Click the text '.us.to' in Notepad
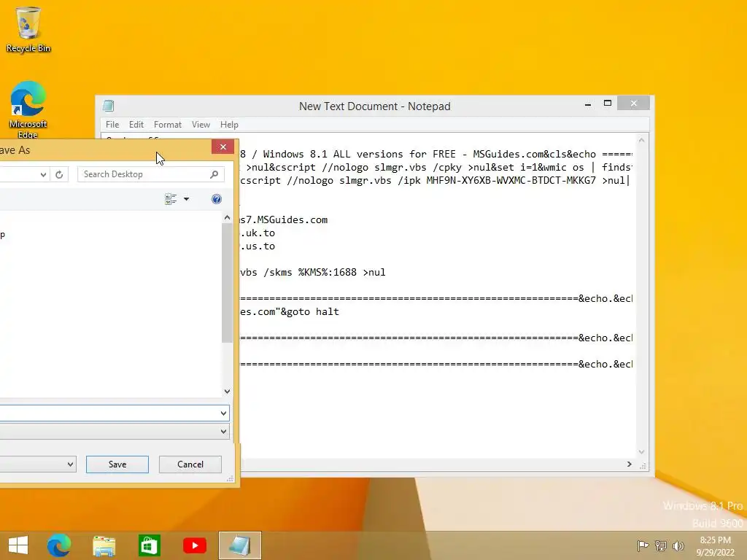Viewport: 747px width, 560px height. (258, 246)
